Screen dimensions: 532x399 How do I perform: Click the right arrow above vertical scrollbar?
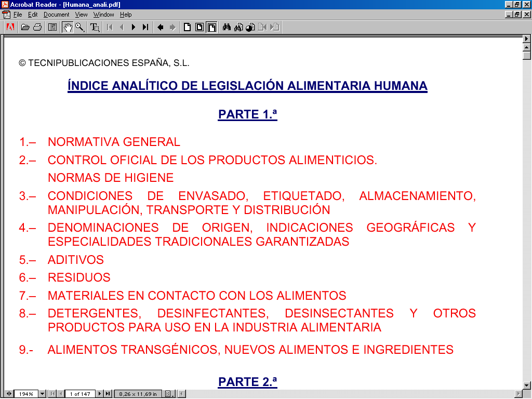[x=527, y=39]
